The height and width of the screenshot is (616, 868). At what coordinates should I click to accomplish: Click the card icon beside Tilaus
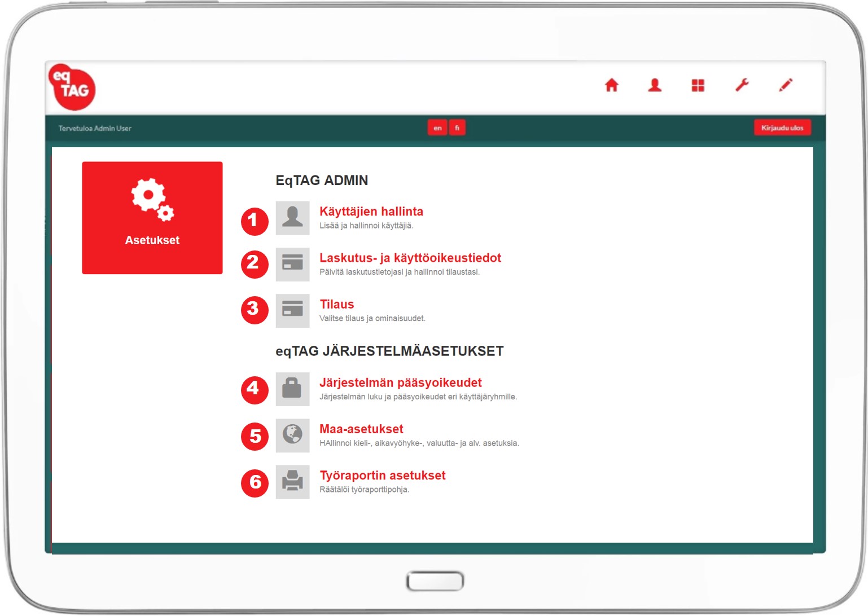point(292,310)
